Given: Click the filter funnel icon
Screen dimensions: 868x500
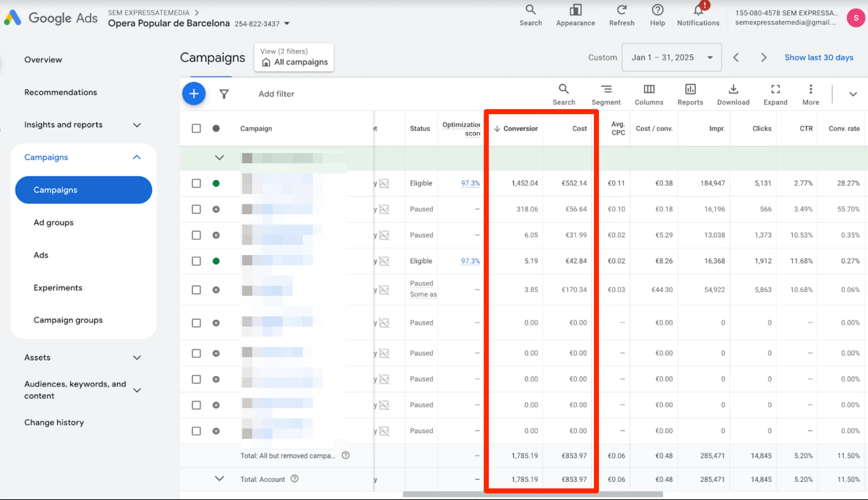Looking at the screenshot, I should 224,94.
